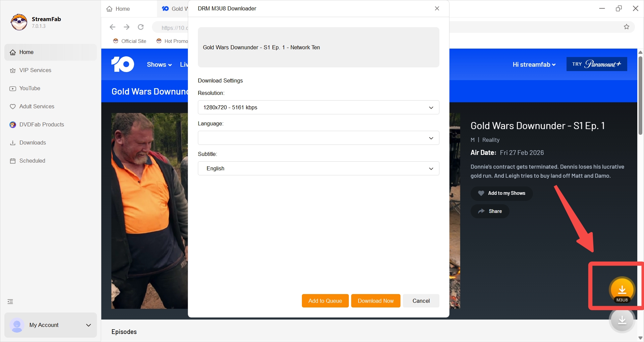644x342 pixels.
Task: Toggle Add to my Shows
Action: pyautogui.click(x=502, y=193)
